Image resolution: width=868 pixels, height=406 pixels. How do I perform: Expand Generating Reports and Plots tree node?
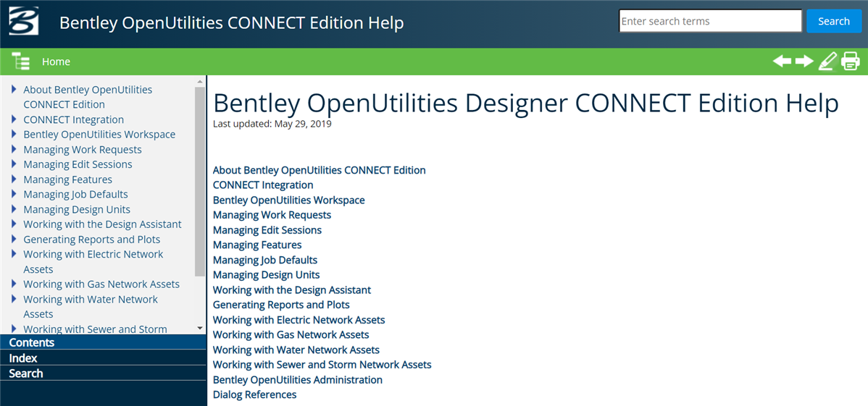14,239
